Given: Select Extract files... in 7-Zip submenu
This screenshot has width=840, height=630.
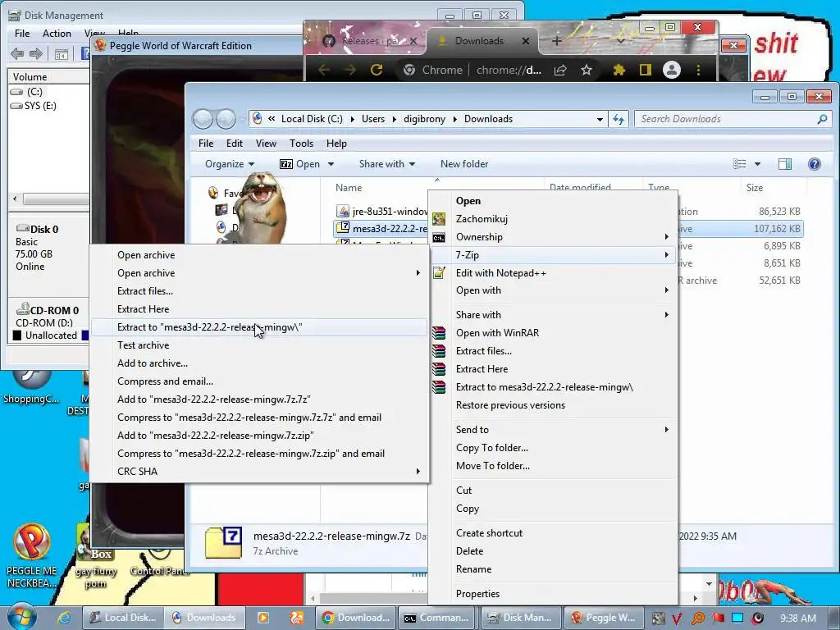Looking at the screenshot, I should [145, 291].
